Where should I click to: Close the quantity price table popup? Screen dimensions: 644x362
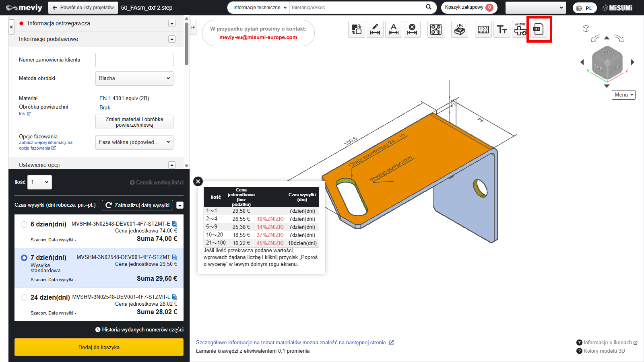point(198,181)
